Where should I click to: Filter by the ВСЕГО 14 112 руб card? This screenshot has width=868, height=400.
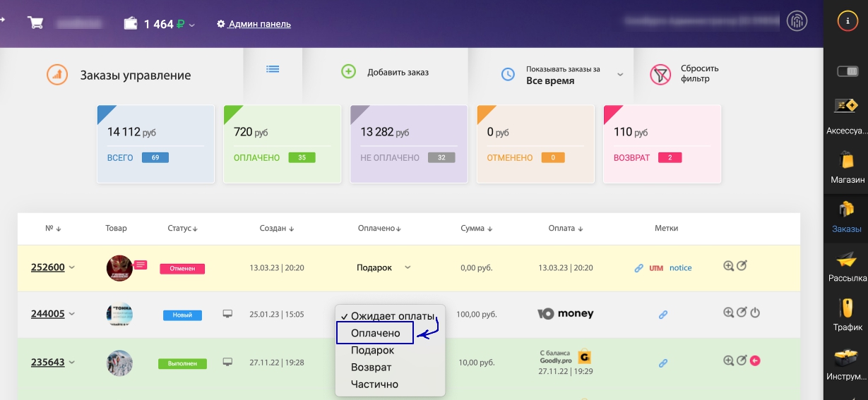[155, 144]
